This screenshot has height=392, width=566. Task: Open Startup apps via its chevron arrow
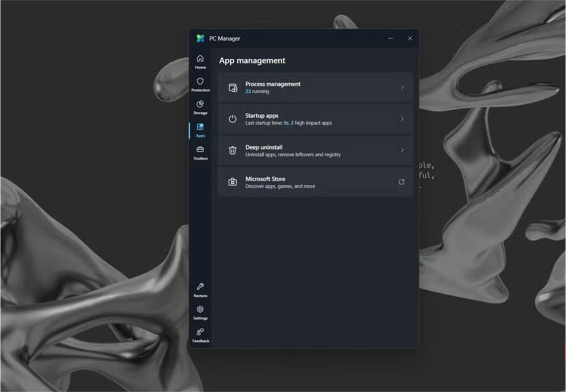(x=402, y=119)
